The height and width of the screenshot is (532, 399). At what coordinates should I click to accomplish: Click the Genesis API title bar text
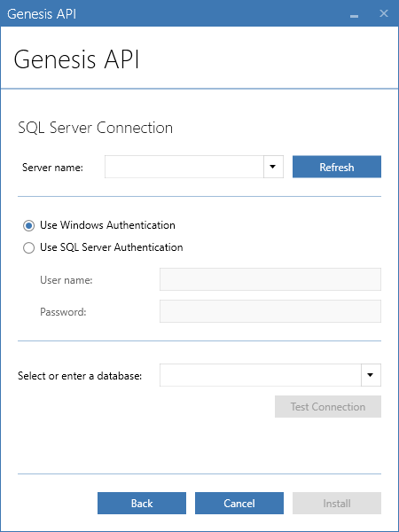[42, 14]
